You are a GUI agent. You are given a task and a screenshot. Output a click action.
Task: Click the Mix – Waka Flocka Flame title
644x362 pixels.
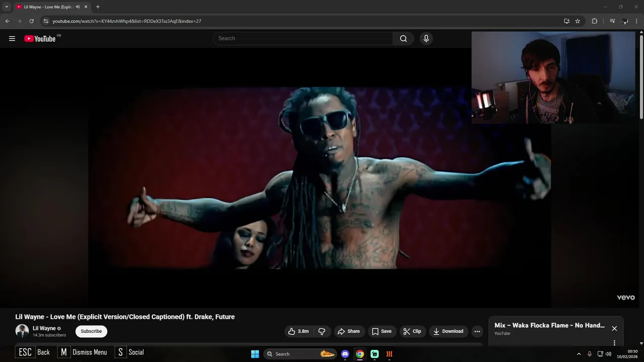[x=549, y=325]
